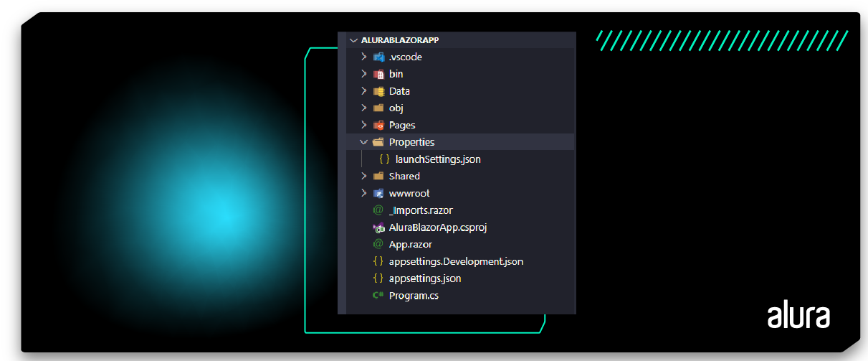Click the _Imports.razor file icon
868x361 pixels.
(378, 210)
